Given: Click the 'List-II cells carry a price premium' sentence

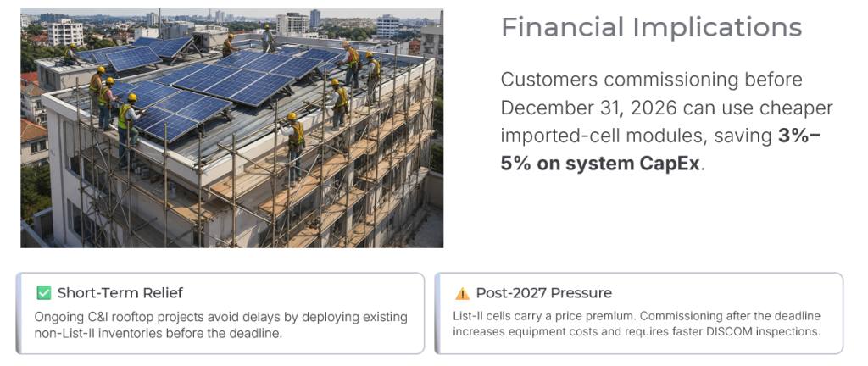Looking at the screenshot, I should point(543,316).
